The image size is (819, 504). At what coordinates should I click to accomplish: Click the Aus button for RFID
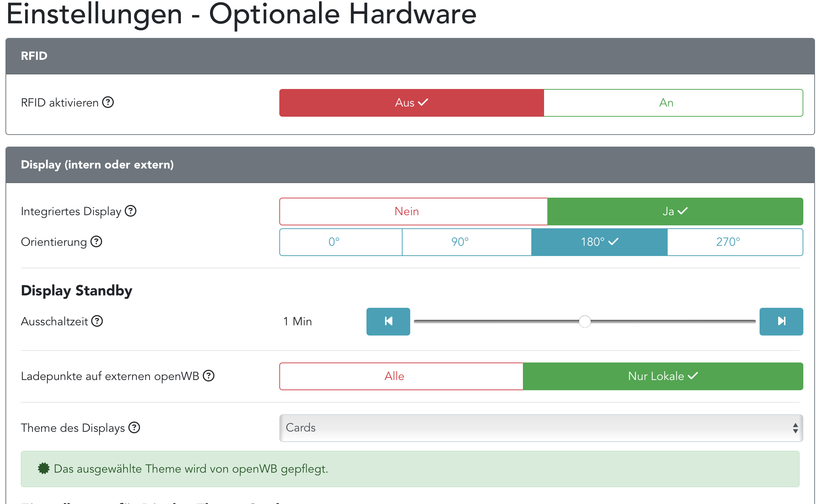point(411,103)
